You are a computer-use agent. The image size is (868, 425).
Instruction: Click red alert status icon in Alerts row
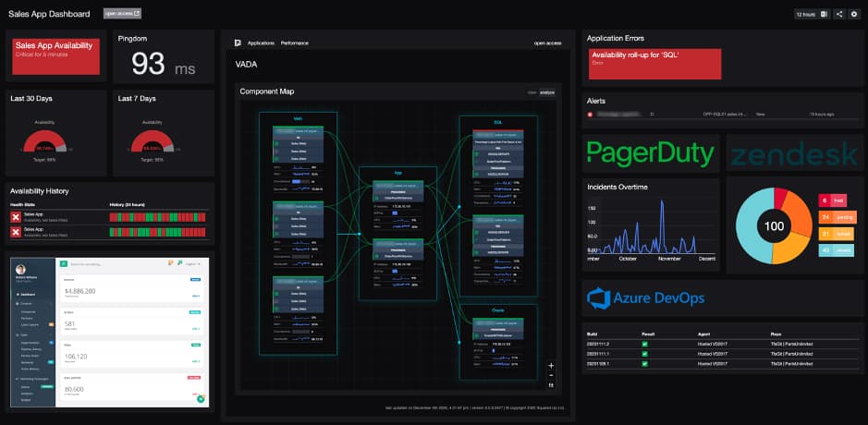click(590, 115)
